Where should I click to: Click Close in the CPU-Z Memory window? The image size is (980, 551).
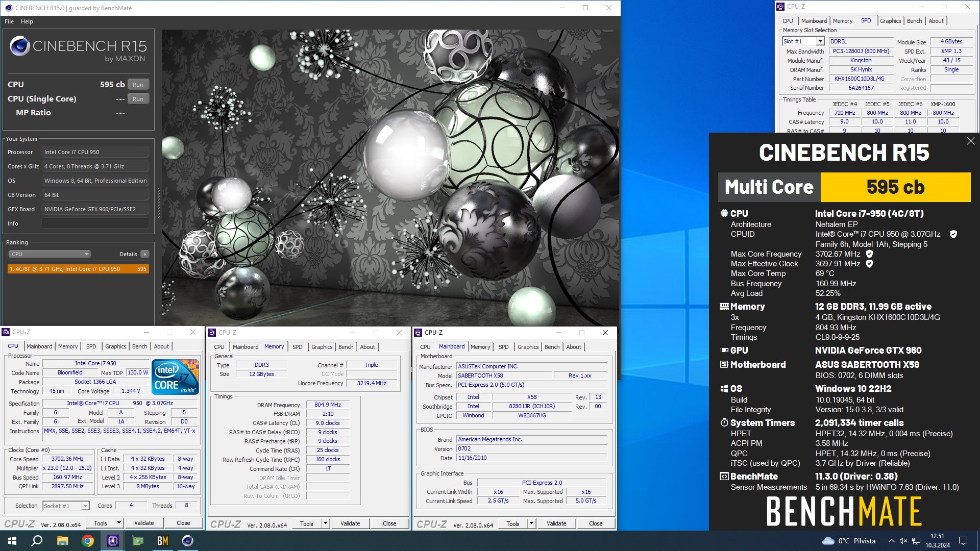pyautogui.click(x=389, y=523)
